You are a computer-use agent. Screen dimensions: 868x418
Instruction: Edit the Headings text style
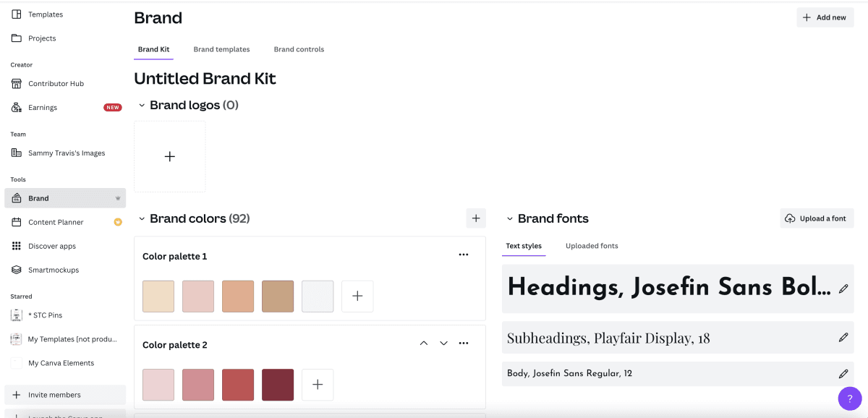pyautogui.click(x=843, y=289)
